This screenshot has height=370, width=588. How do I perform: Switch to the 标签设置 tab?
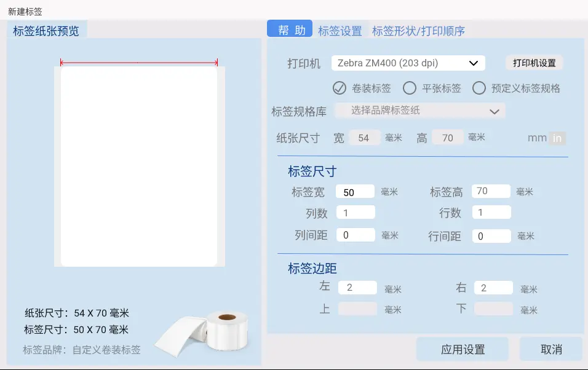tap(340, 31)
